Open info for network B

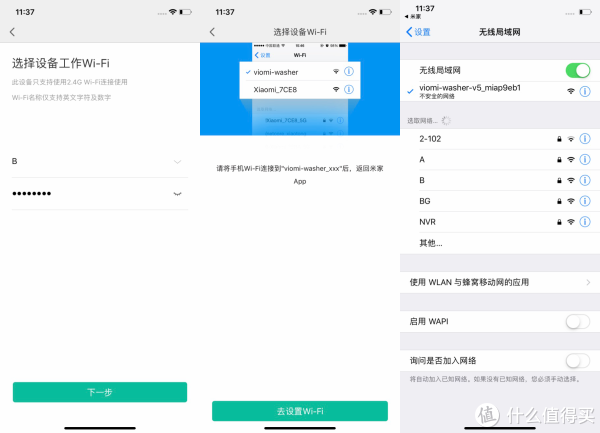point(585,180)
